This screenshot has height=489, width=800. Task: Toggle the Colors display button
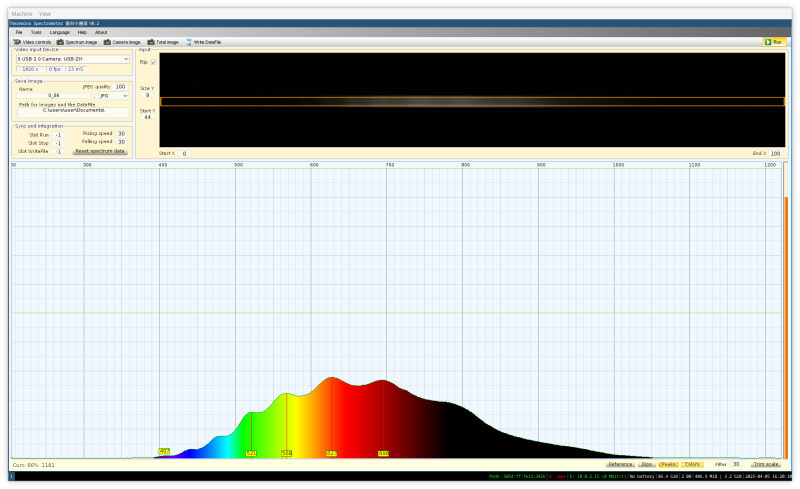[692, 464]
